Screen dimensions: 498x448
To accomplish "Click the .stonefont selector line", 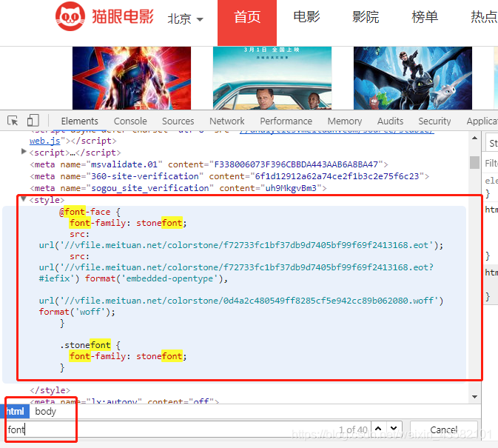I will point(90,345).
